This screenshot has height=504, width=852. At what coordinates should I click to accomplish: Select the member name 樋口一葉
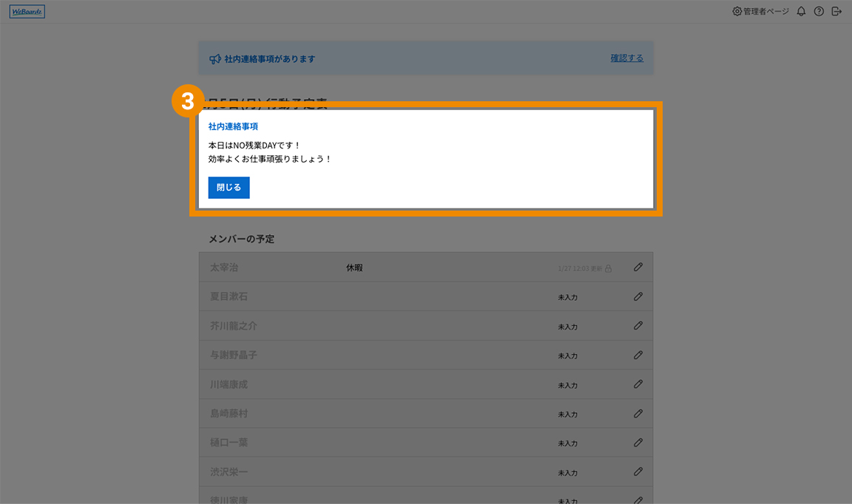[x=229, y=443]
